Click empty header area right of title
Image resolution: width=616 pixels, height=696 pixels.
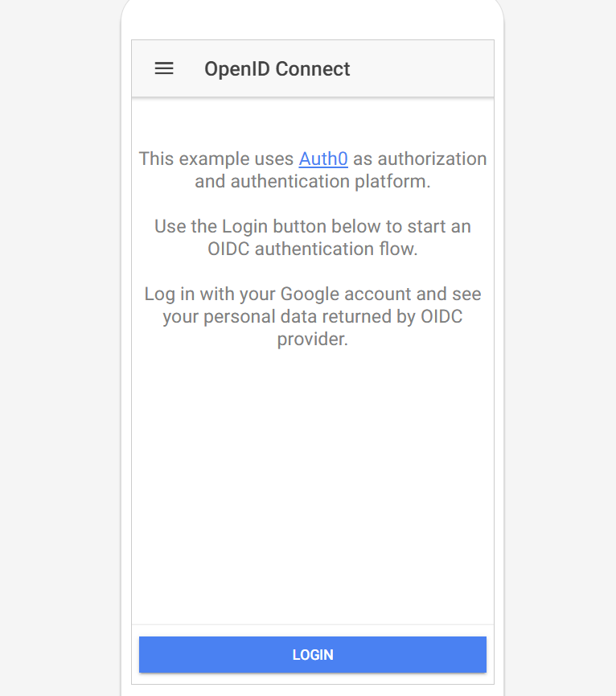[426, 69]
